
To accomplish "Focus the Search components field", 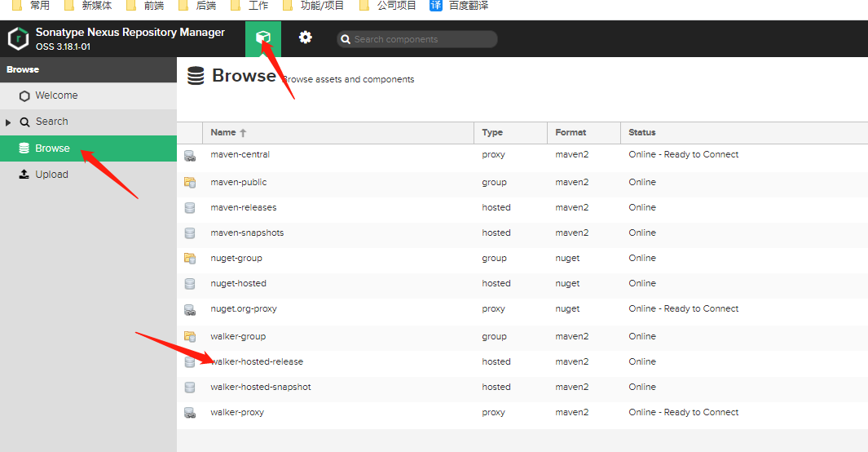I will (x=416, y=39).
